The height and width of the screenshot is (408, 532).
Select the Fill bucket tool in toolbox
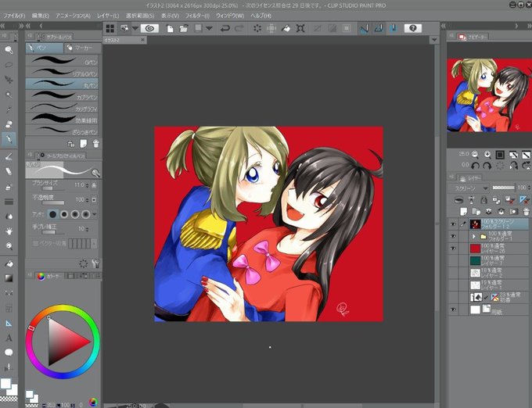9,263
